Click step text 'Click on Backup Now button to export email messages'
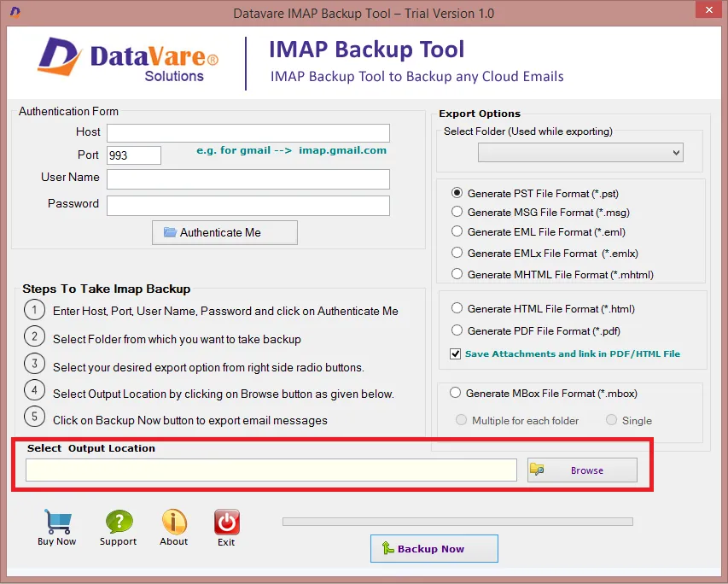 click(x=190, y=420)
